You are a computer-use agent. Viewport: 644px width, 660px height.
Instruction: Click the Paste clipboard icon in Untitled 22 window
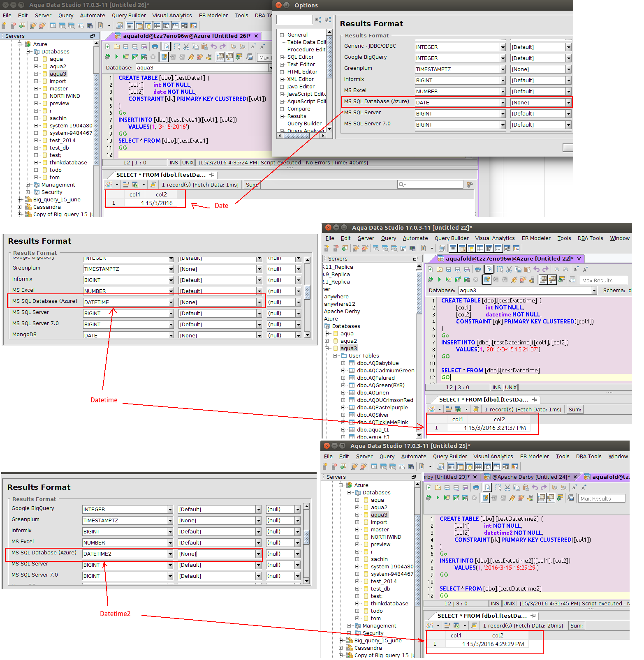coord(527,269)
